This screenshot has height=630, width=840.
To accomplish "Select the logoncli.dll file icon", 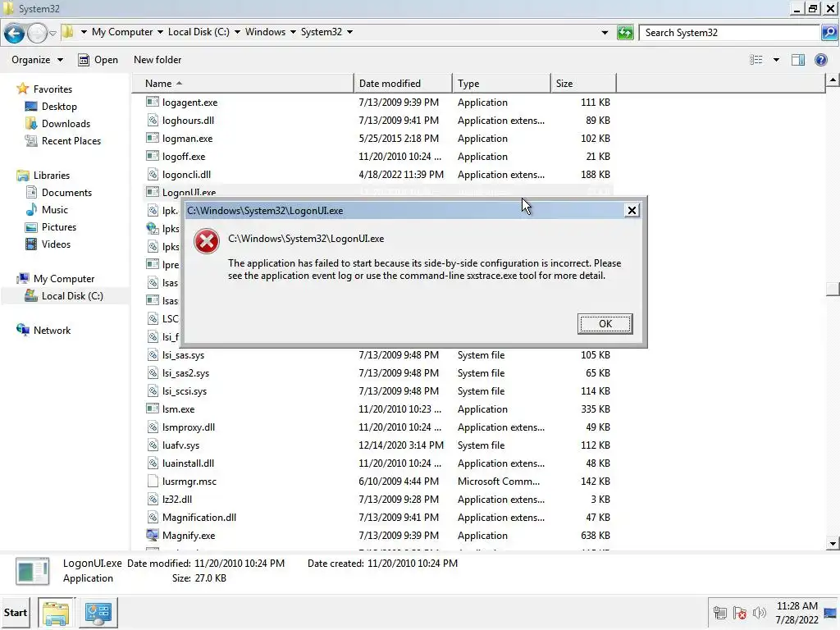I will 152,174.
